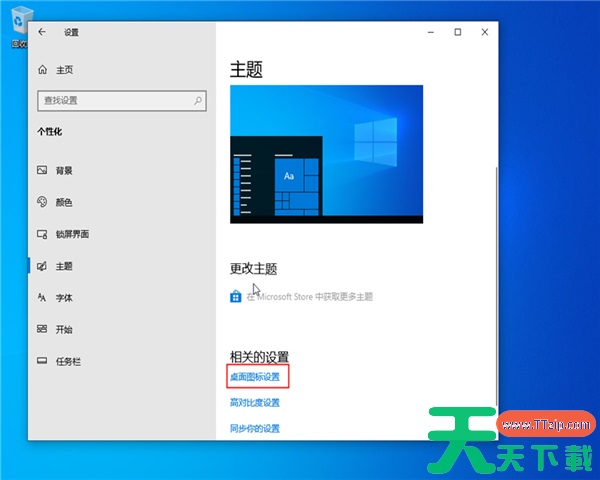Image resolution: width=600 pixels, height=480 pixels.
Task: Click the 个性化 section heading
Action: click(49, 132)
